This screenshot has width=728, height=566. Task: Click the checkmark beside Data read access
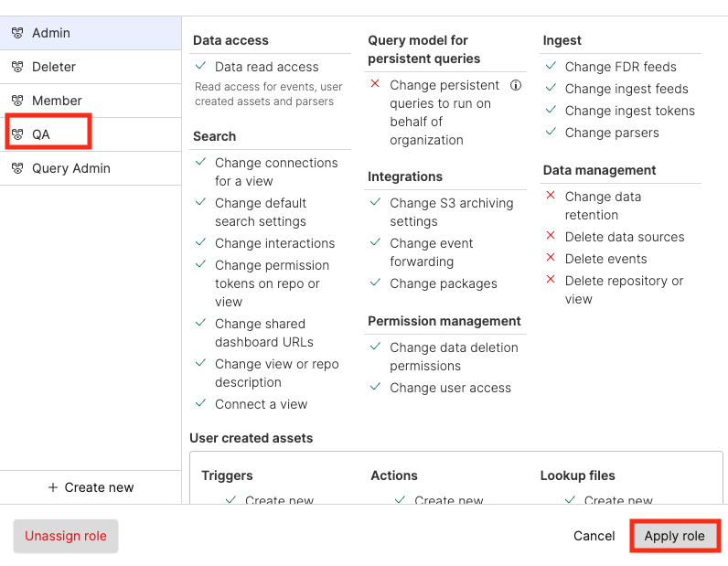pos(200,67)
